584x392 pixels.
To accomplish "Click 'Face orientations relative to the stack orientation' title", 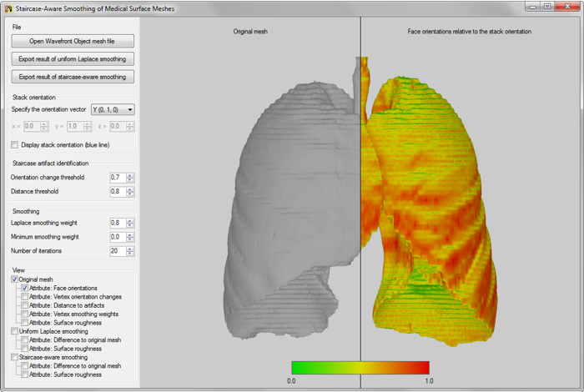I will [x=469, y=32].
